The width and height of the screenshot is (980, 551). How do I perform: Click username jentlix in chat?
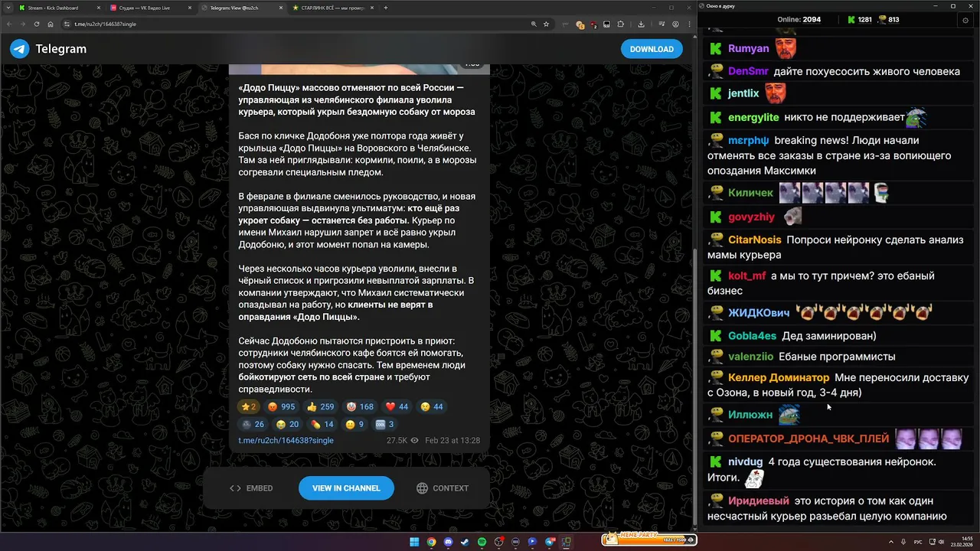point(743,93)
